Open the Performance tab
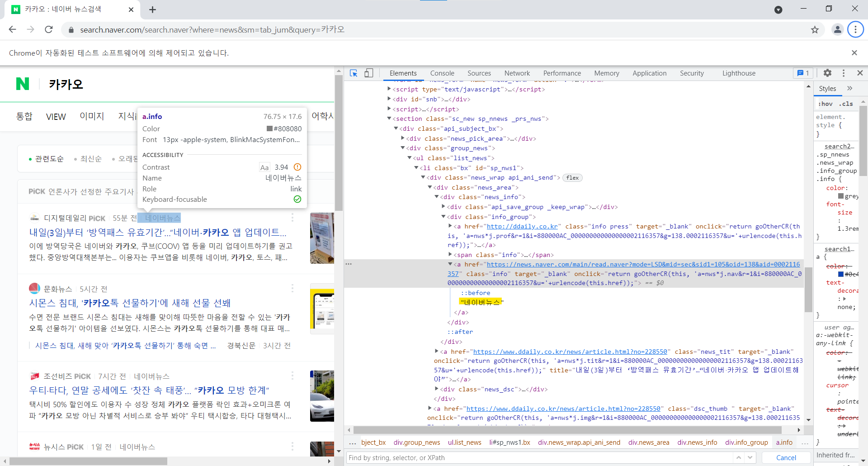 tap(562, 73)
